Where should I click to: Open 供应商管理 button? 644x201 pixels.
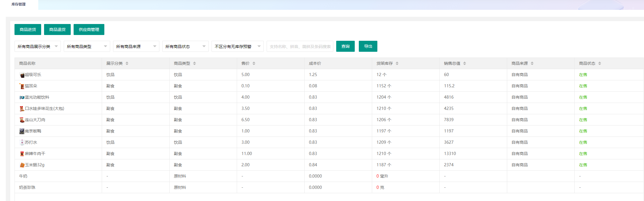89,29
